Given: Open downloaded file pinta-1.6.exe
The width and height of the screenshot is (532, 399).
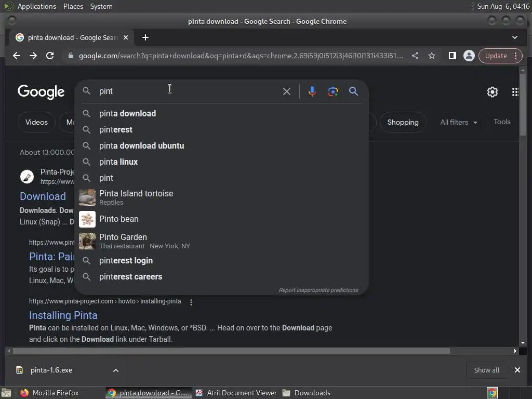Looking at the screenshot, I should 51,370.
